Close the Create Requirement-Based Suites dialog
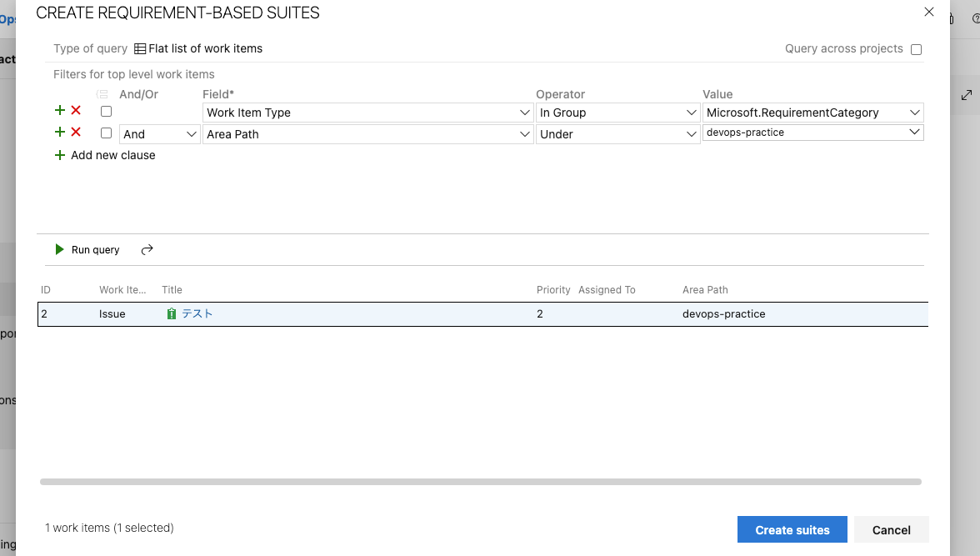Image resolution: width=980 pixels, height=556 pixels. coord(929,12)
